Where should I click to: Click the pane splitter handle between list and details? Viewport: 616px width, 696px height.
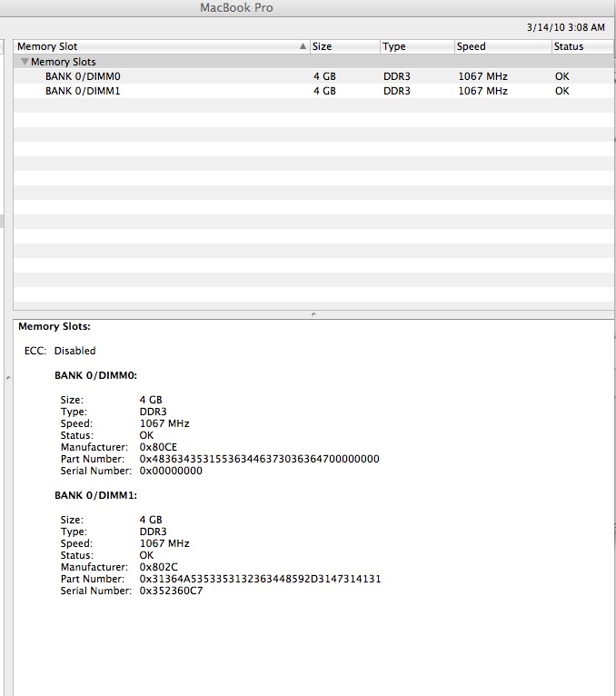[x=313, y=314]
